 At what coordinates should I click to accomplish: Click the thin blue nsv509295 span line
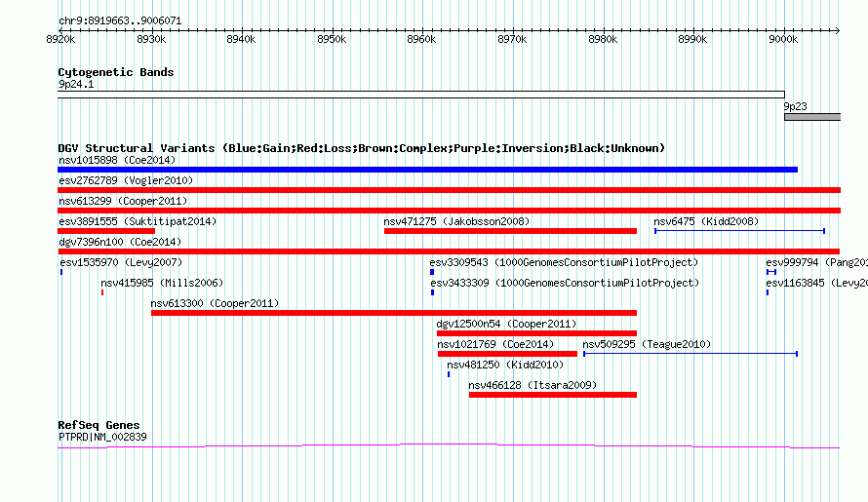tap(690, 354)
